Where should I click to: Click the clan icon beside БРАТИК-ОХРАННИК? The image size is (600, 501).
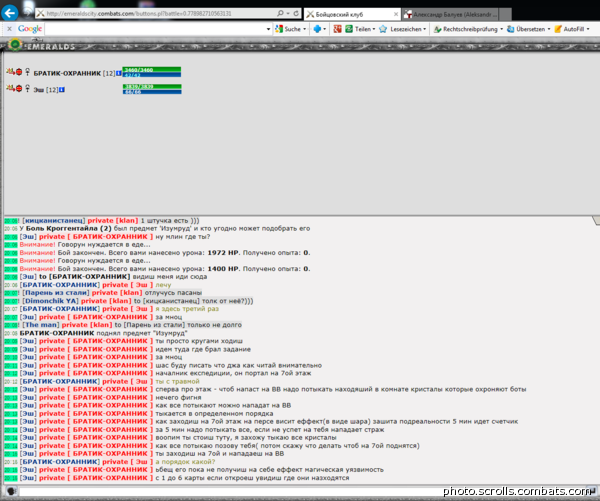tap(10, 71)
